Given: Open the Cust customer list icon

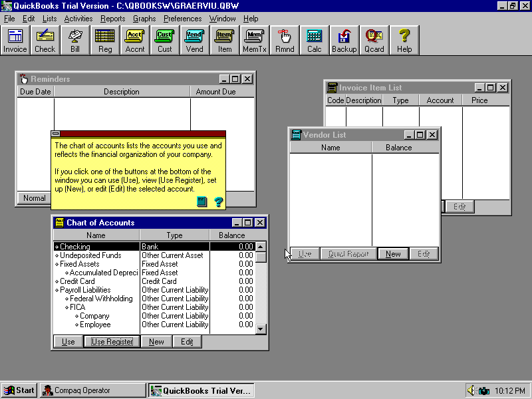Looking at the screenshot, I should coord(165,41).
